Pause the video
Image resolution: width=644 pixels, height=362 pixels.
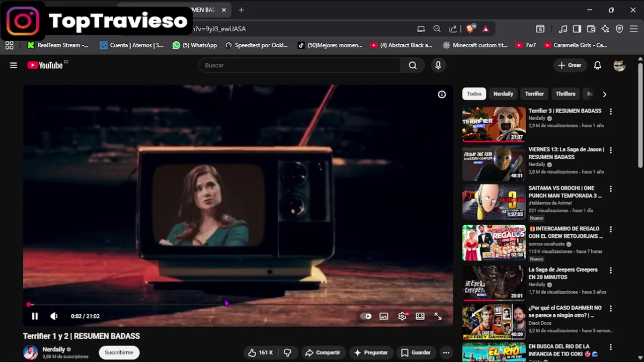click(x=35, y=316)
